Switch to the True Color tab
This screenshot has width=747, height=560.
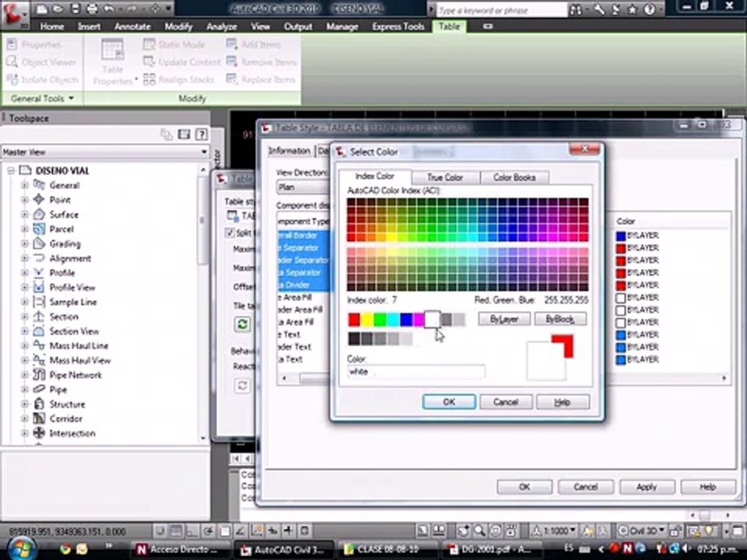445,177
